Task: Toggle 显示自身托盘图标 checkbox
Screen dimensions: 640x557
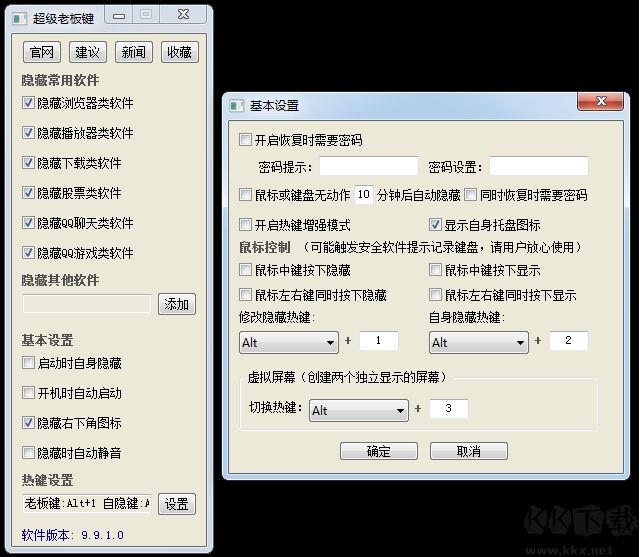Action: point(436,225)
